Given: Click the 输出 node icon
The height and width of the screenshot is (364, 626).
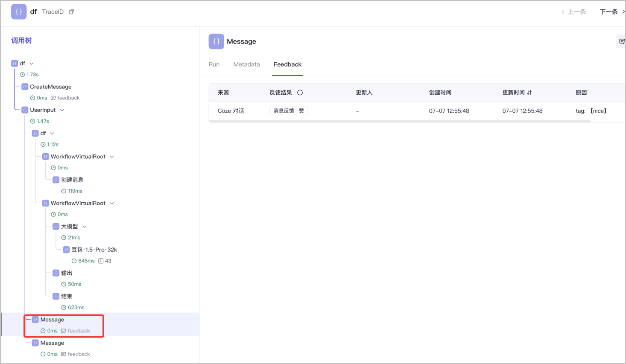Looking at the screenshot, I should pos(56,273).
